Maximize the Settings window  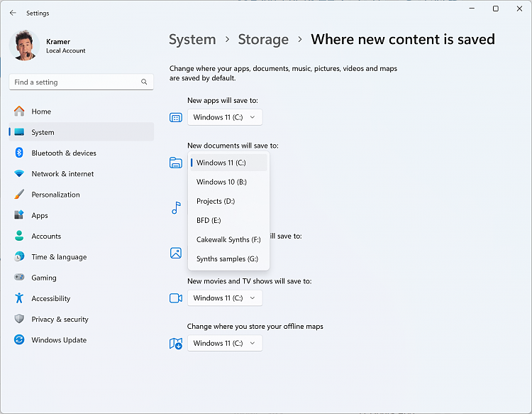(x=496, y=9)
